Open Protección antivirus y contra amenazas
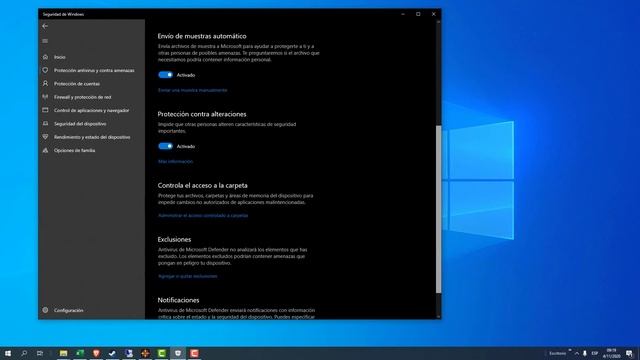 94,71
